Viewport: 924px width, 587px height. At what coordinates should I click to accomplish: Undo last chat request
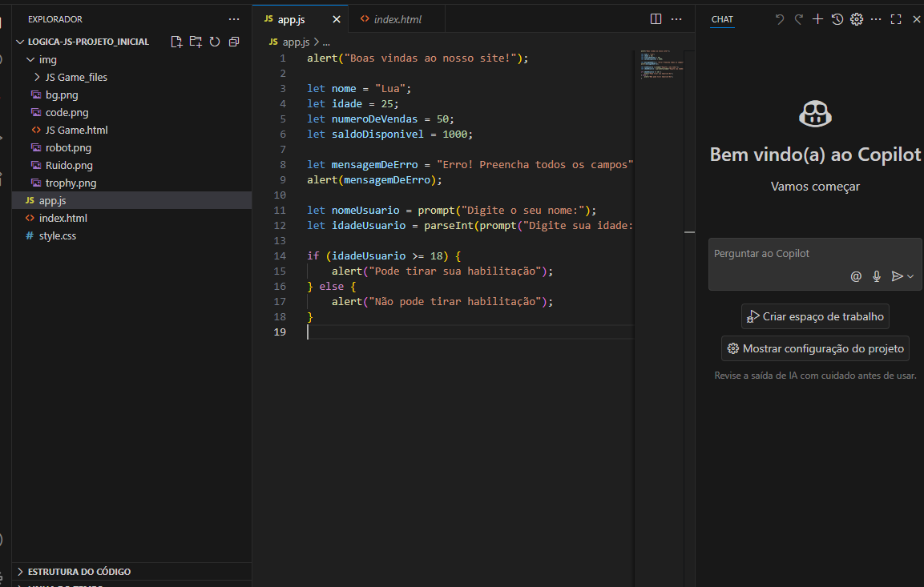780,19
